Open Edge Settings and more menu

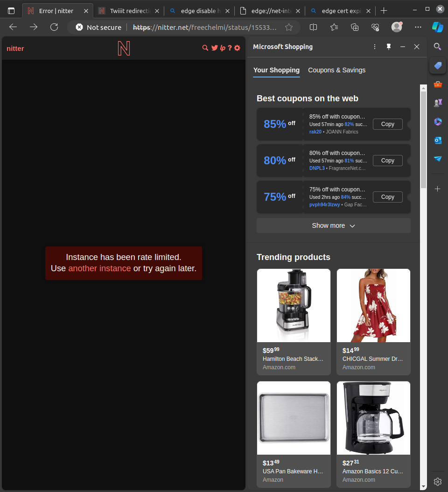418,27
